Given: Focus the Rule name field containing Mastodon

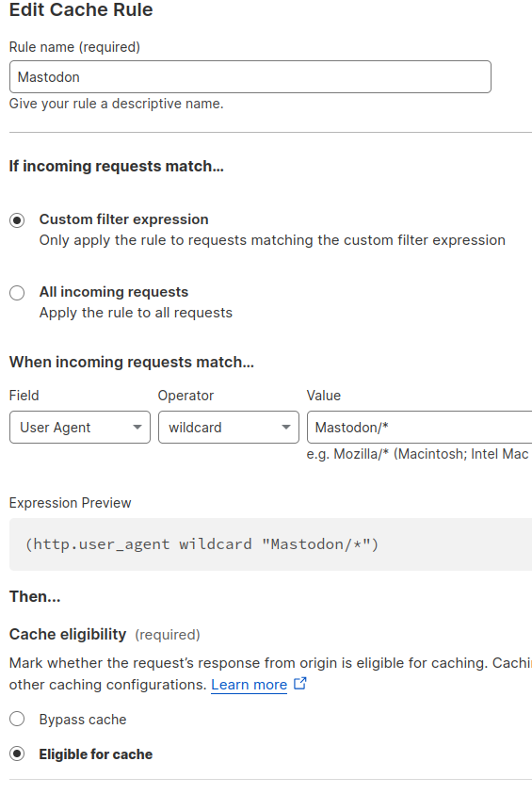Looking at the screenshot, I should [x=250, y=77].
